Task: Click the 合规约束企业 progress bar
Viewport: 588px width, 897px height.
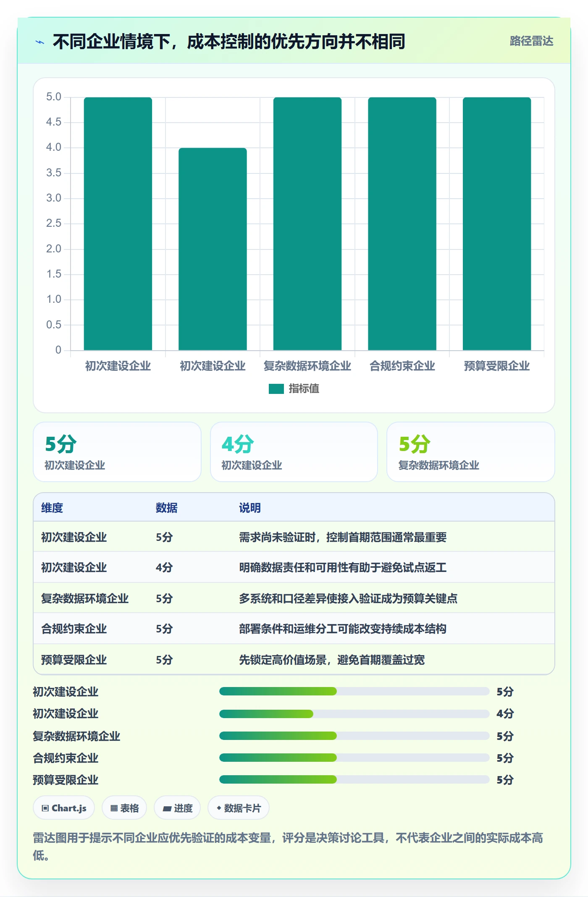Action: (354, 758)
